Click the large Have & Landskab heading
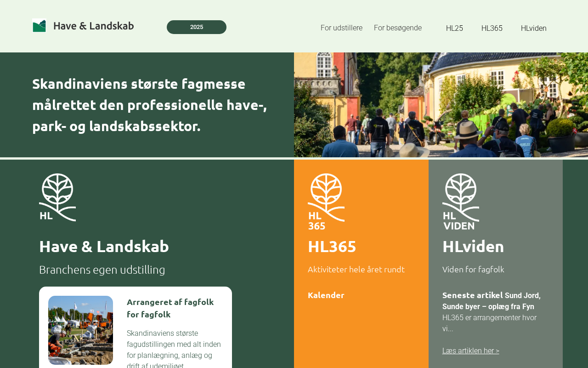588x368 pixels. coord(104,247)
